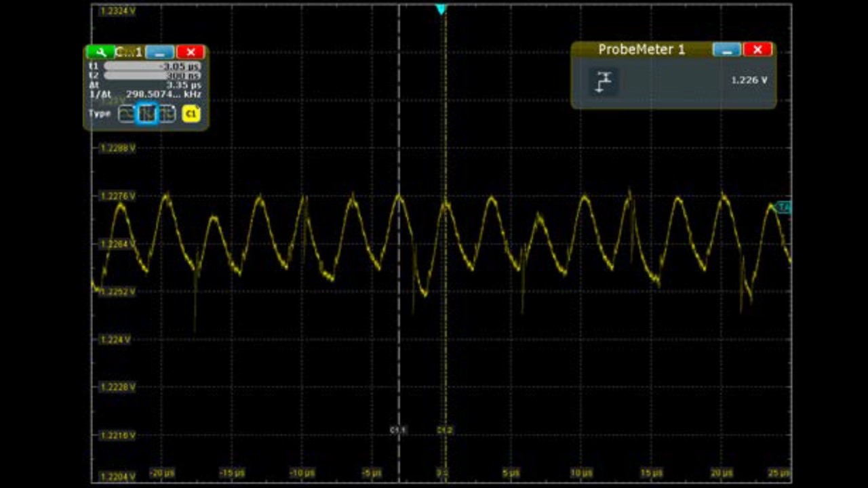The height and width of the screenshot is (488, 868).
Task: Click the cyan trigger level marker on right edge
Action: pyautogui.click(x=783, y=207)
